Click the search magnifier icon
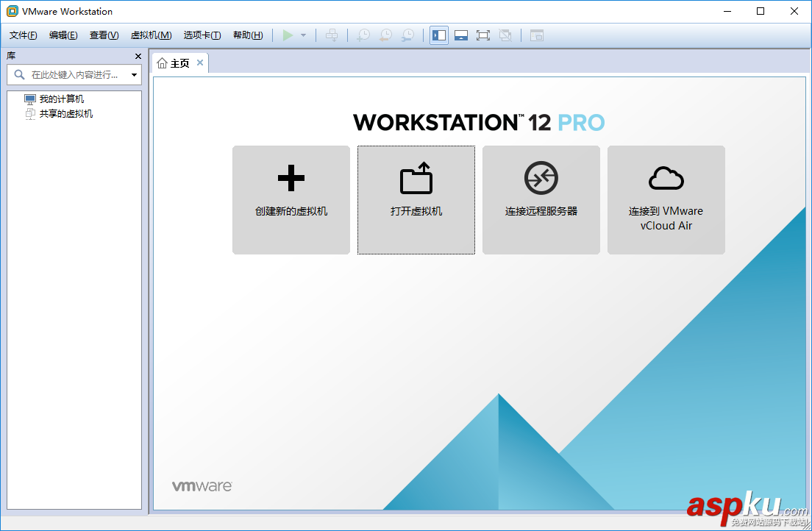This screenshot has width=812, height=531. coord(19,74)
